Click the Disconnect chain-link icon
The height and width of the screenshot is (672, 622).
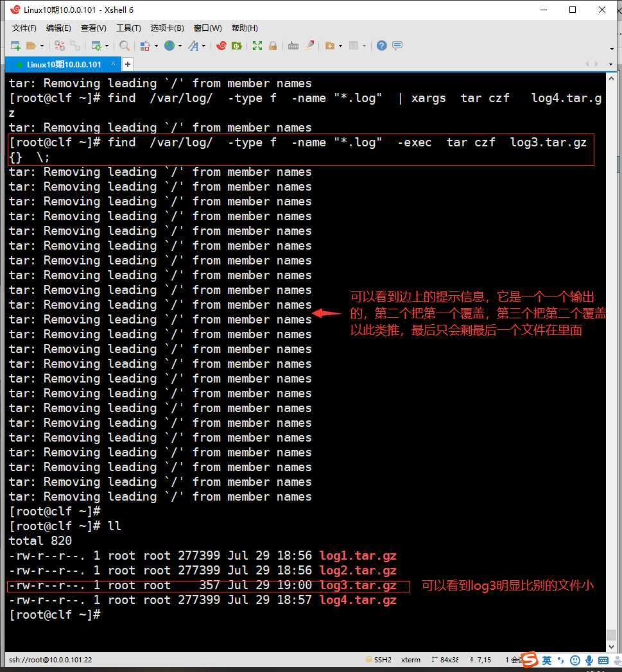click(x=75, y=46)
